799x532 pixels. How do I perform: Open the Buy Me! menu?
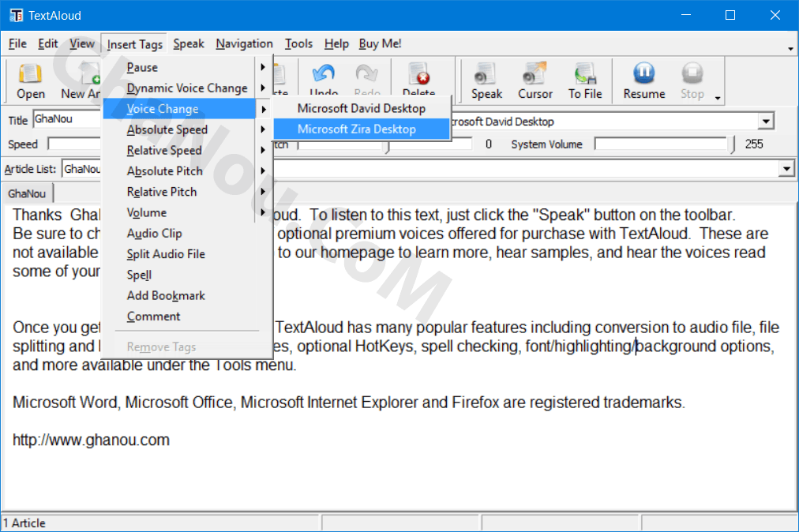click(x=380, y=44)
